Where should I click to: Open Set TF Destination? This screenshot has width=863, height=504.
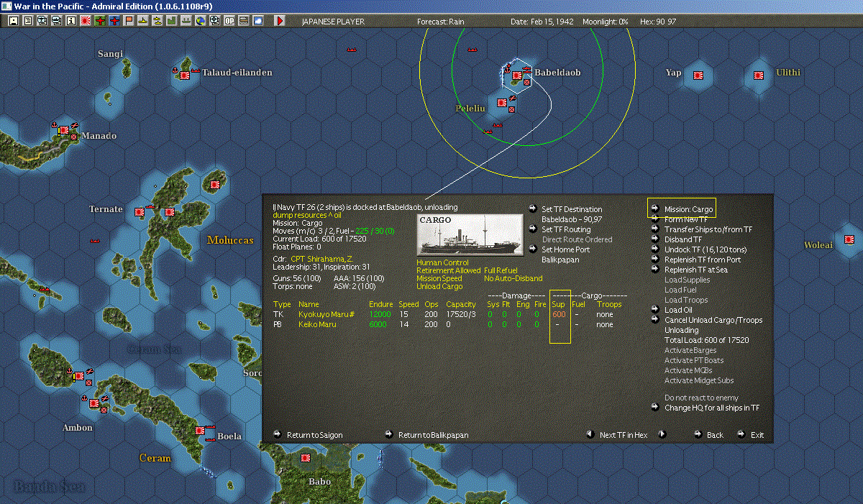[572, 209]
